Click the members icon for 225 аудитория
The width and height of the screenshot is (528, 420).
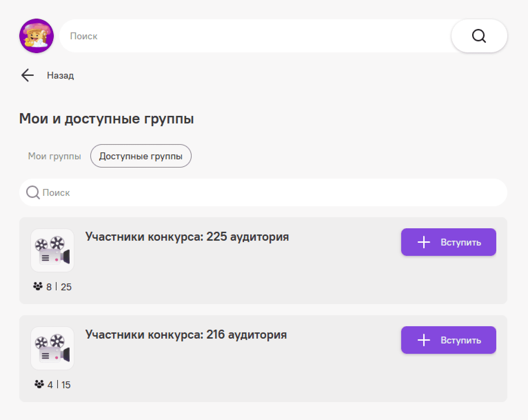[38, 287]
